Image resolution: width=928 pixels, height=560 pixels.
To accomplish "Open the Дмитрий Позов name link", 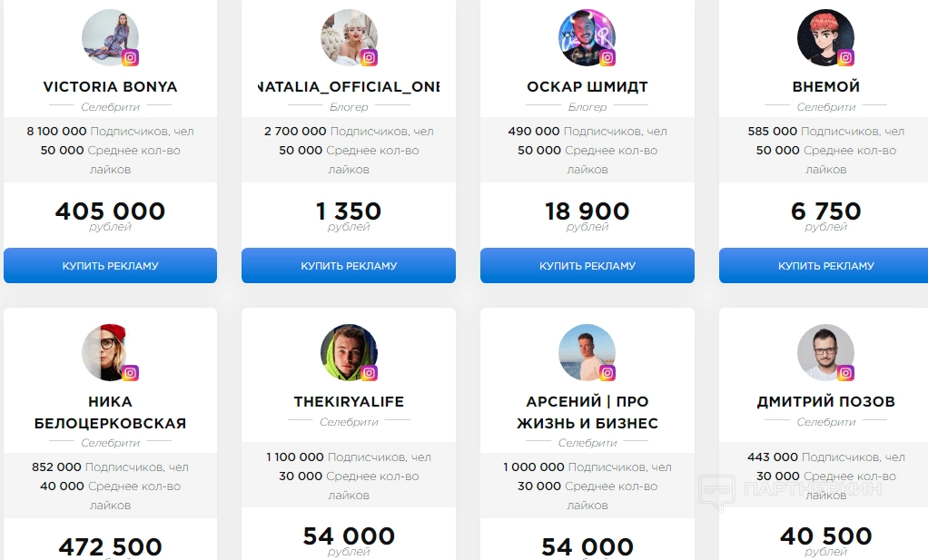I will [825, 401].
